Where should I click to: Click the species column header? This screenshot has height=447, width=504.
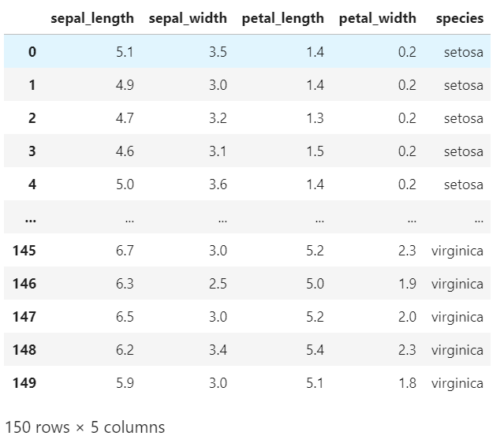pyautogui.click(x=460, y=19)
